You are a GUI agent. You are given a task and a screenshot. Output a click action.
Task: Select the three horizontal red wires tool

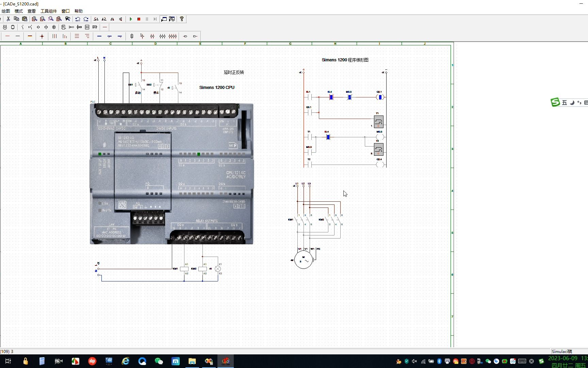coord(77,36)
